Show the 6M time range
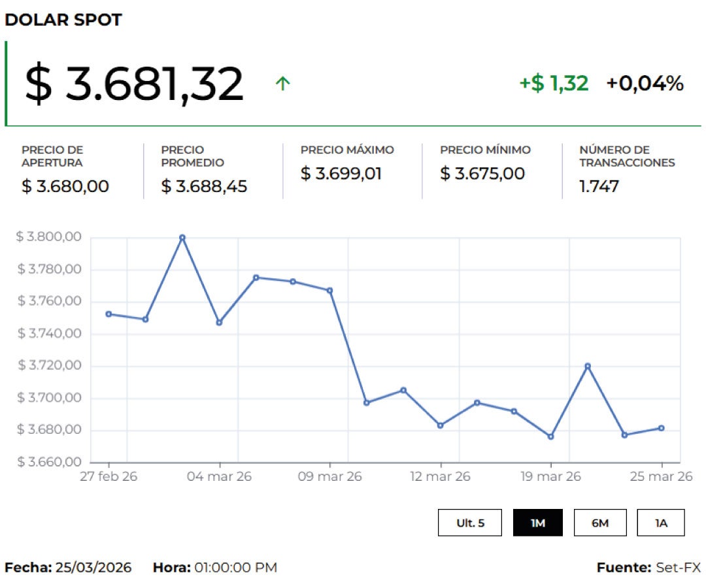Image resolution: width=706 pixels, height=588 pixels. click(599, 523)
